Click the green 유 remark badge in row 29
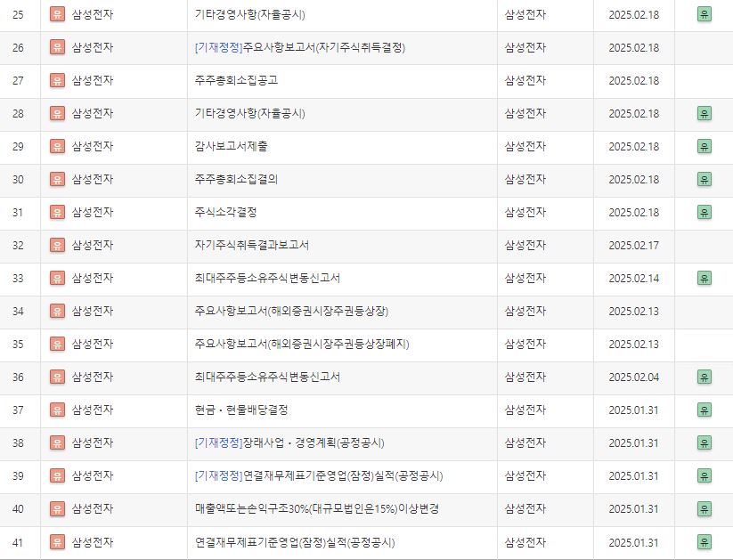733x560 pixels. tap(704, 146)
